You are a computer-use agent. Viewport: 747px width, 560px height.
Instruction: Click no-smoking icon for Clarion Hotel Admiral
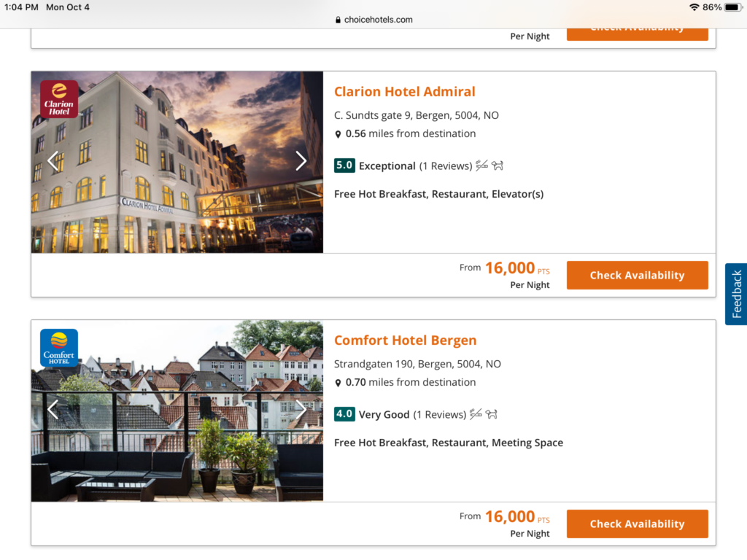(x=481, y=166)
